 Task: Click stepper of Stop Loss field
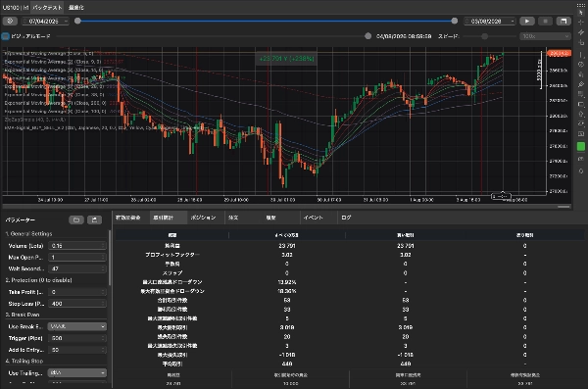click(x=103, y=304)
